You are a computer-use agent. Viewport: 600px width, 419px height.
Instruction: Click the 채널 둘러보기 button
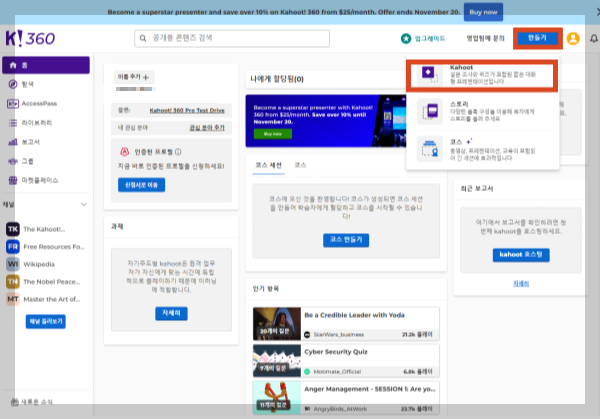click(46, 321)
